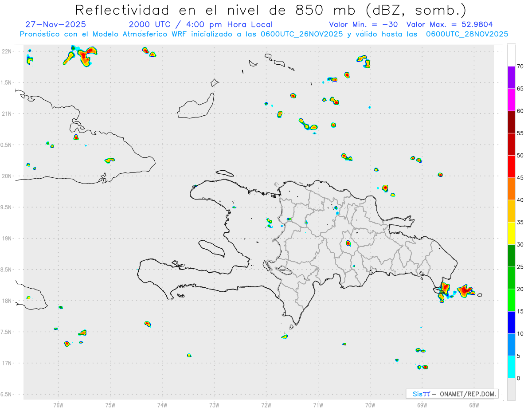Click the '45' value on the color scale
Screen dimensions: 532x411
point(520,178)
